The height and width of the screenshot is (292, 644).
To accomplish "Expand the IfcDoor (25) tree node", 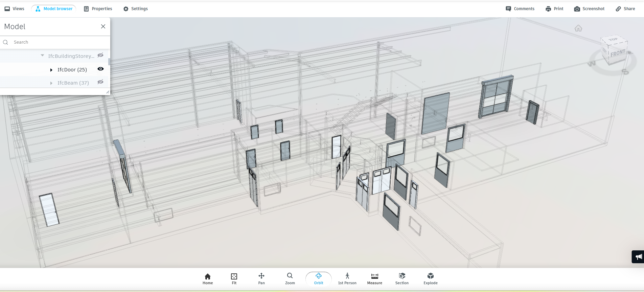I will 51,70.
